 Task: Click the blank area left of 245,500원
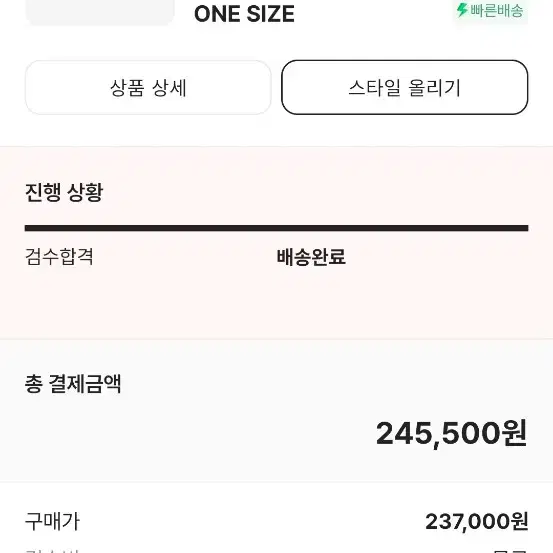coord(198,433)
